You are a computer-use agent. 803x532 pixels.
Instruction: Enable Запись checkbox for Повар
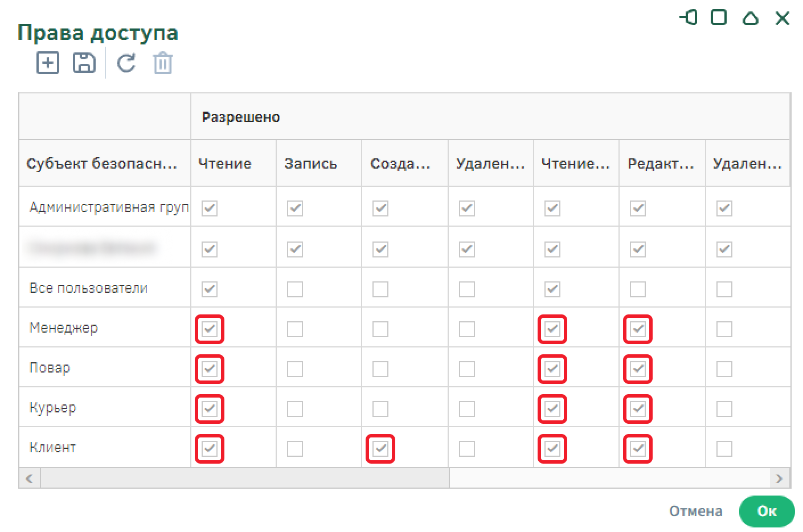[295, 369]
